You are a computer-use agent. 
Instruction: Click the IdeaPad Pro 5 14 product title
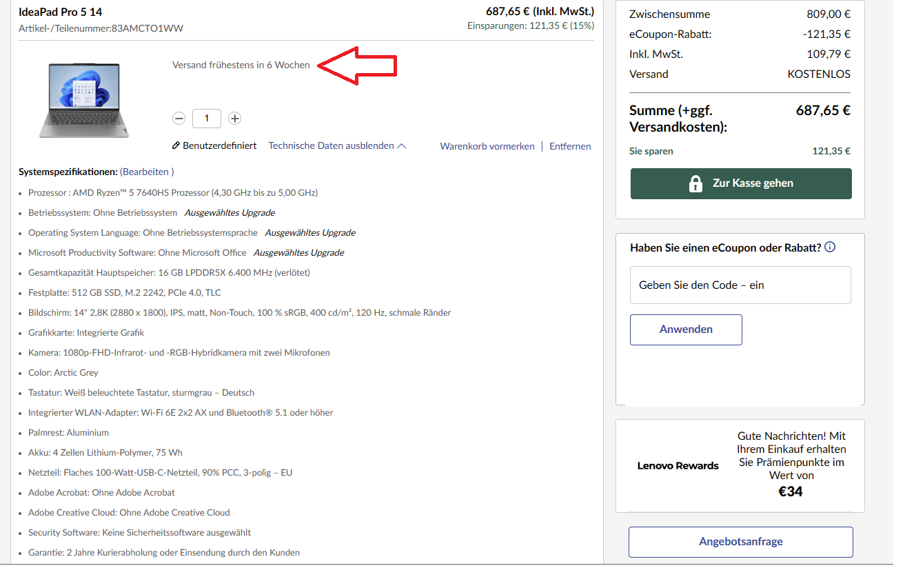click(x=61, y=12)
